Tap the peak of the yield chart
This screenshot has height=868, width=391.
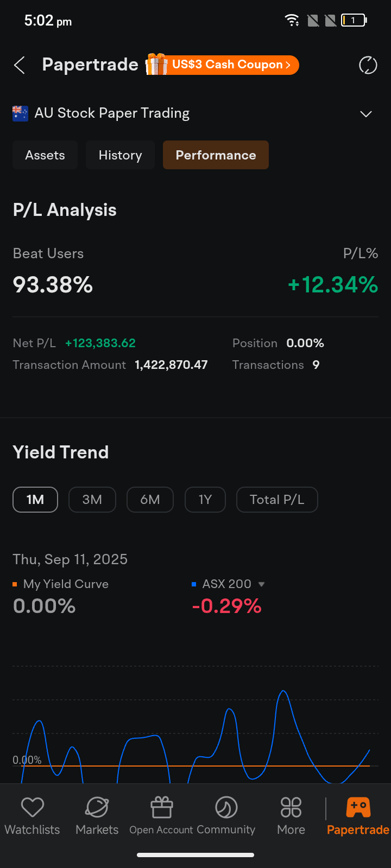coord(283,691)
